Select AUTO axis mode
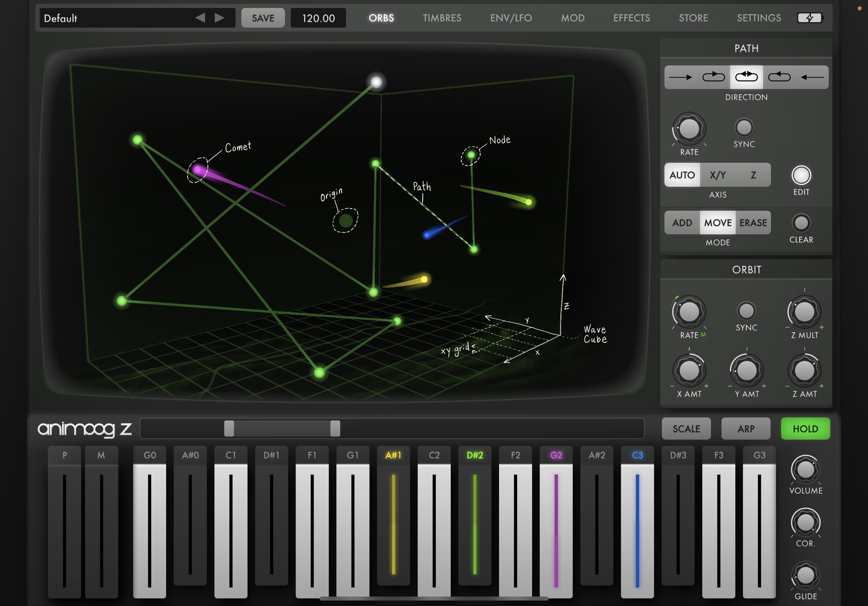 coord(682,175)
